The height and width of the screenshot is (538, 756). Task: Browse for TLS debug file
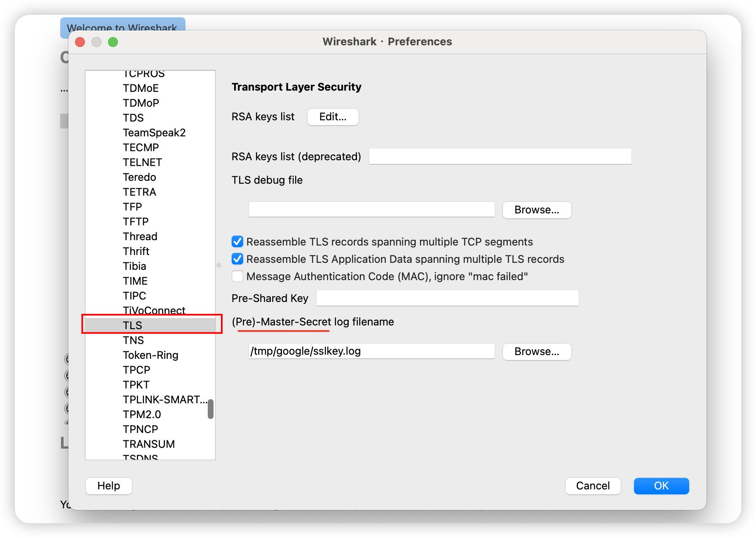537,210
